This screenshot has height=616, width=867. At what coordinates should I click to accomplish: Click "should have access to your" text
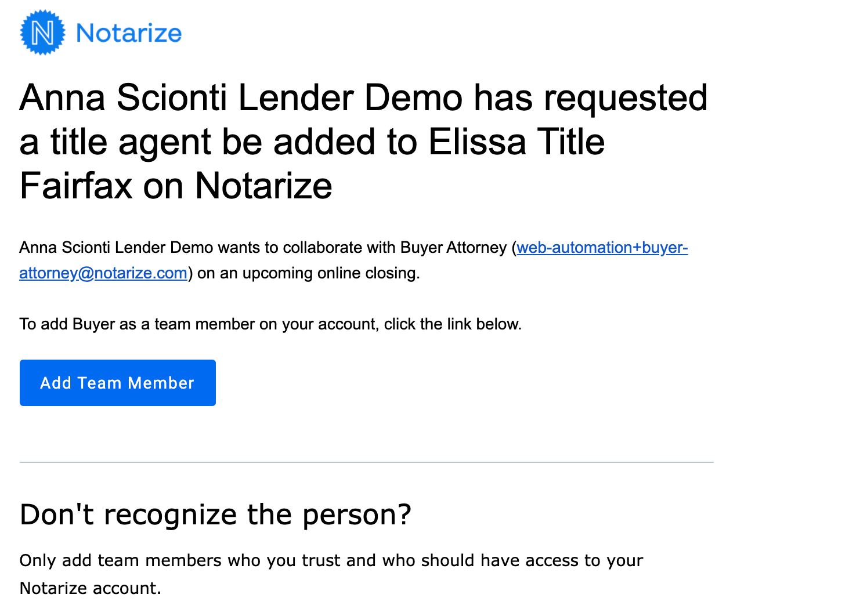[532, 561]
